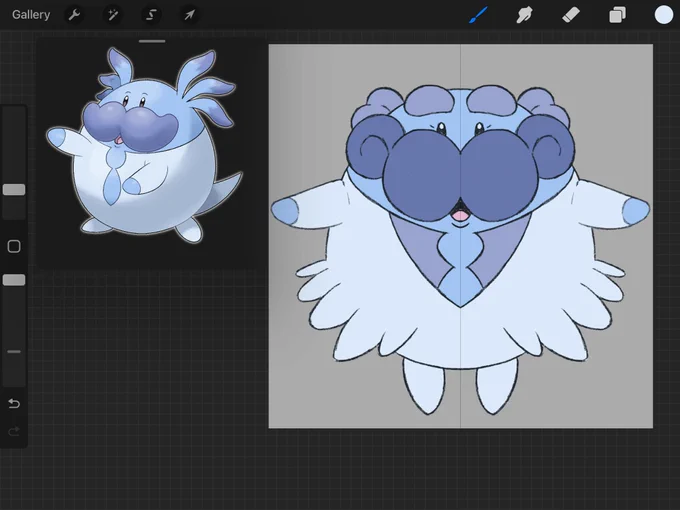The width and height of the screenshot is (680, 510).
Task: Open the Layers panel
Action: (x=617, y=15)
